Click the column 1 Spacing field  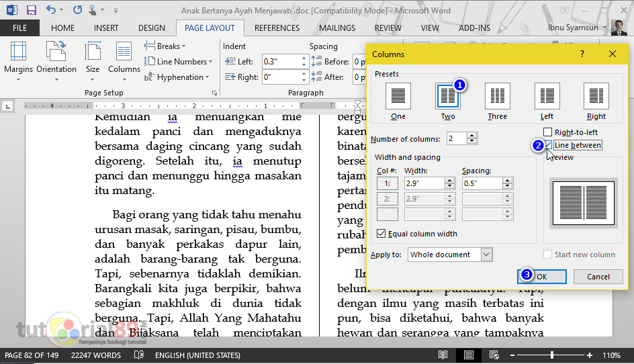click(x=482, y=183)
